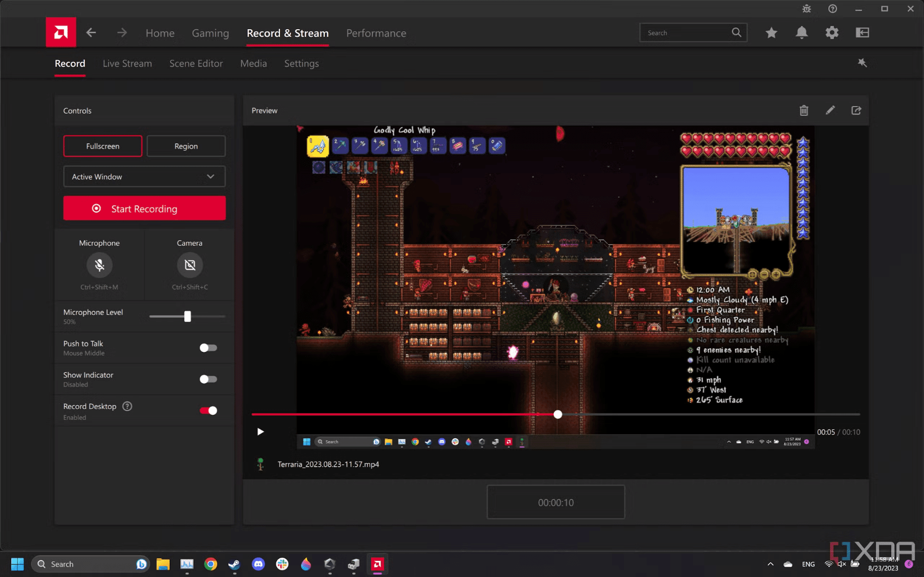The height and width of the screenshot is (577, 924).
Task: Open the notifications bell
Action: [802, 32]
